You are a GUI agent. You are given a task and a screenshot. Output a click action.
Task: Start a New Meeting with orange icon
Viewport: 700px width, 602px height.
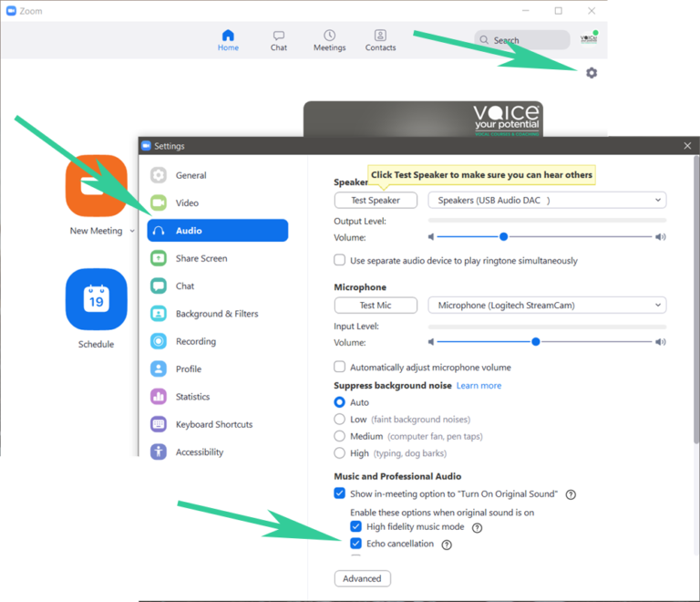(x=97, y=186)
